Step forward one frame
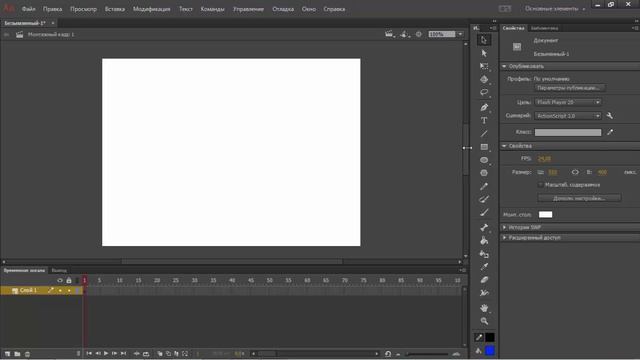Image resolution: width=640 pixels, height=360 pixels. point(114,353)
